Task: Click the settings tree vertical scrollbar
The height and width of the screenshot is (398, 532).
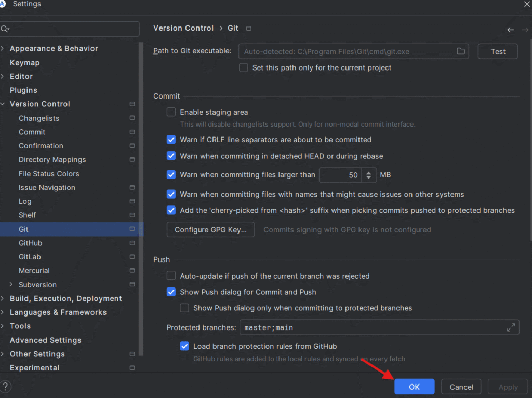Action: click(x=141, y=198)
